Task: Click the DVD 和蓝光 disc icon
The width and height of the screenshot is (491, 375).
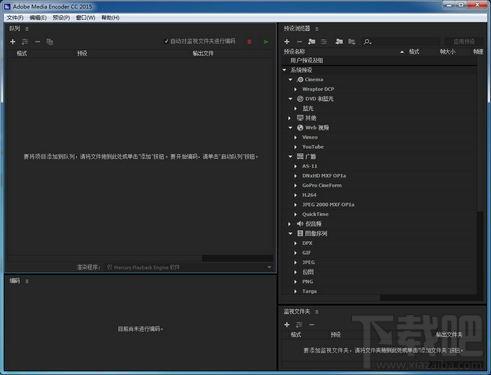Action: (300, 99)
